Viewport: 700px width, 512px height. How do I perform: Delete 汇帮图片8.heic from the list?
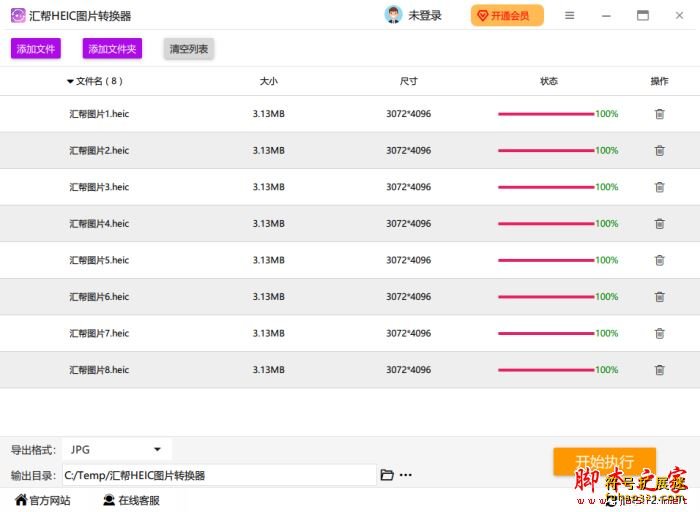click(659, 370)
